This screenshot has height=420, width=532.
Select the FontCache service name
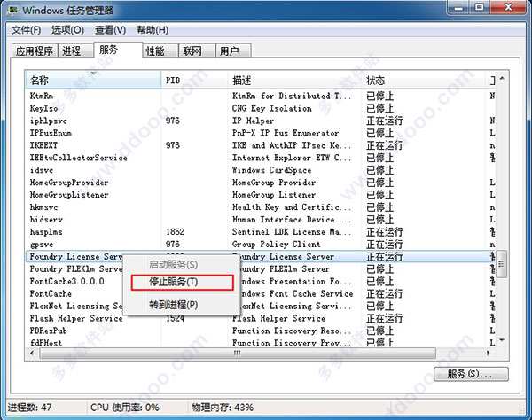(x=51, y=293)
